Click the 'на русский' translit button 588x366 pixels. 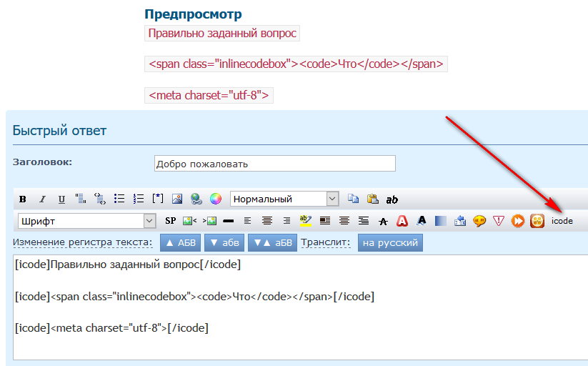tap(390, 243)
